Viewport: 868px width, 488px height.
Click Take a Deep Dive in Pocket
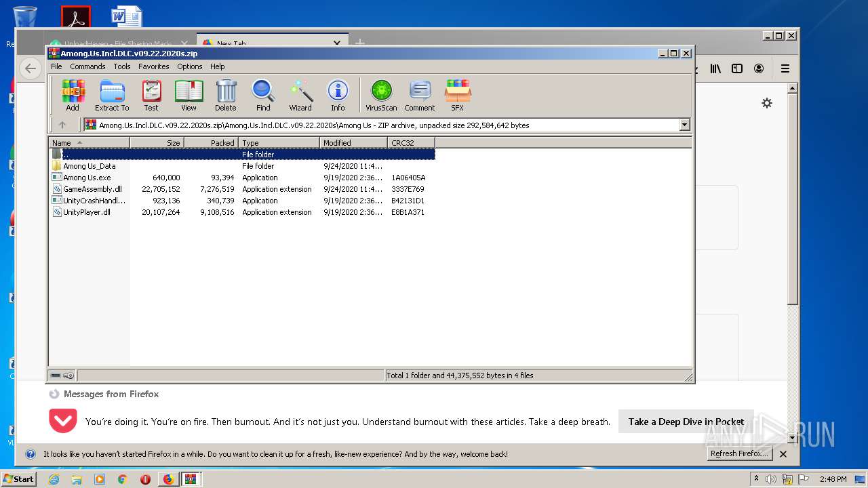pyautogui.click(x=686, y=422)
